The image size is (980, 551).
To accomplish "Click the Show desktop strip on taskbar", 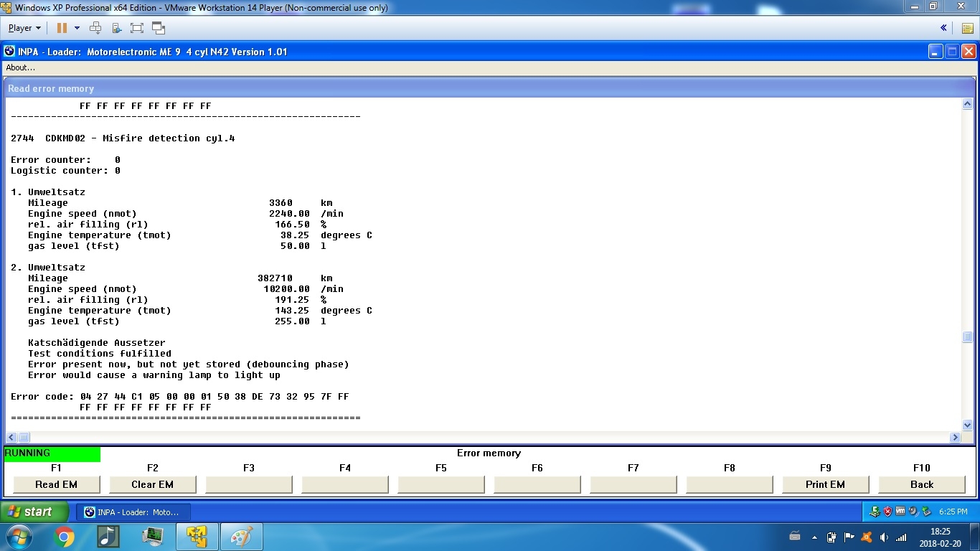I will coord(974,537).
